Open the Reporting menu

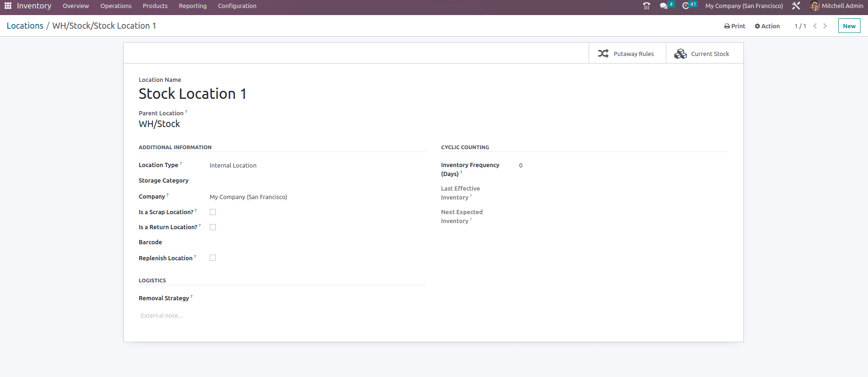coord(193,6)
